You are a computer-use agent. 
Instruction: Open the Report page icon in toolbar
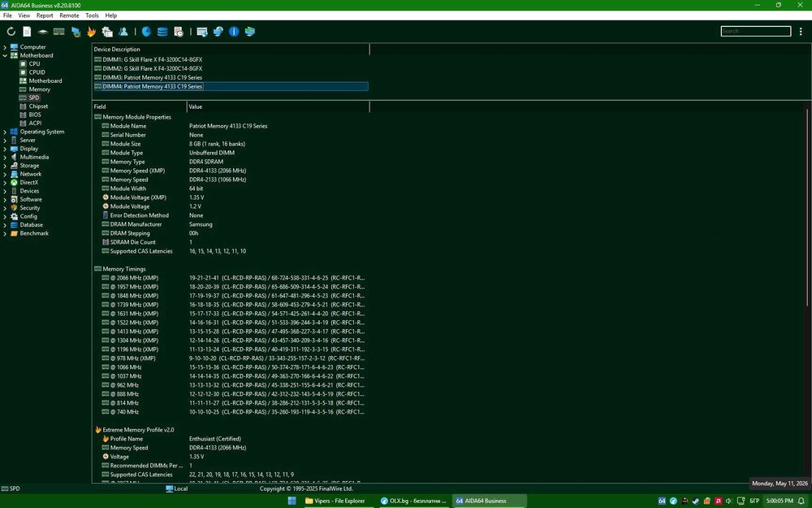[x=27, y=32]
